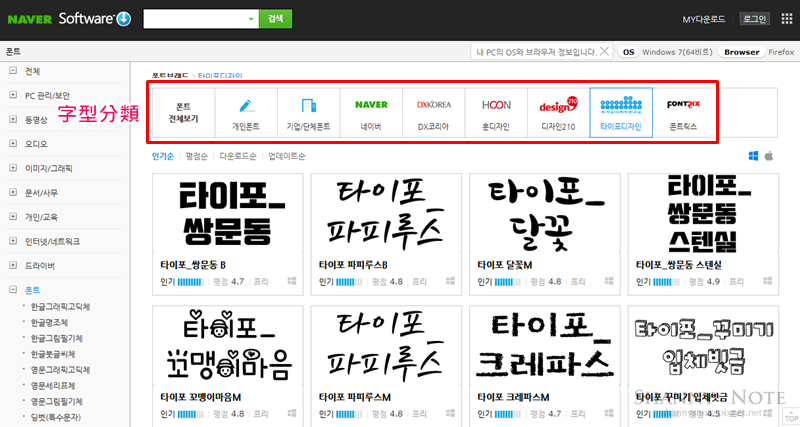Open 한글명조체 subcategory
The height and width of the screenshot is (427, 800).
(49, 322)
